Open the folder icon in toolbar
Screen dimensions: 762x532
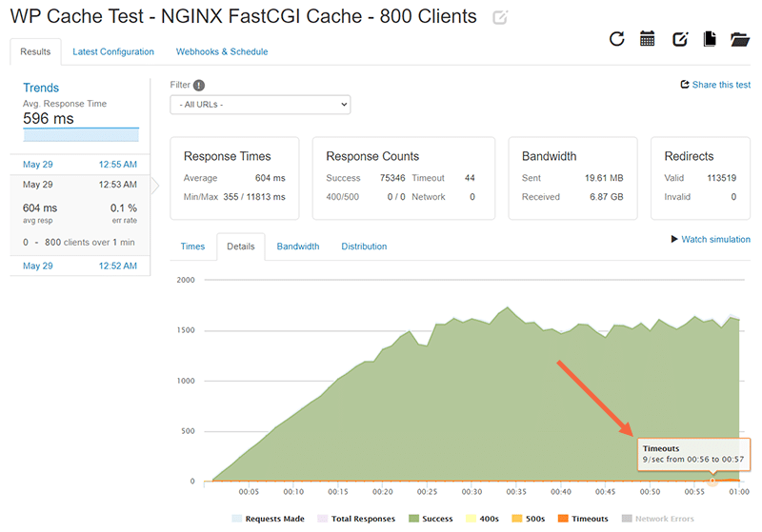pos(740,39)
